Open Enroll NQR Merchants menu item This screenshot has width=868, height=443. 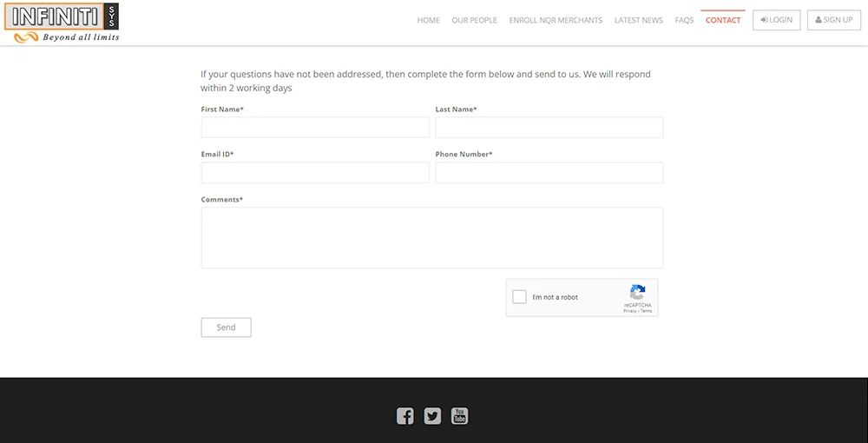556,20
